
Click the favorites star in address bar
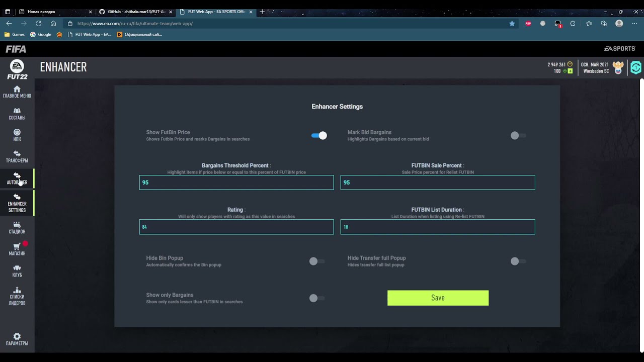pos(512,24)
